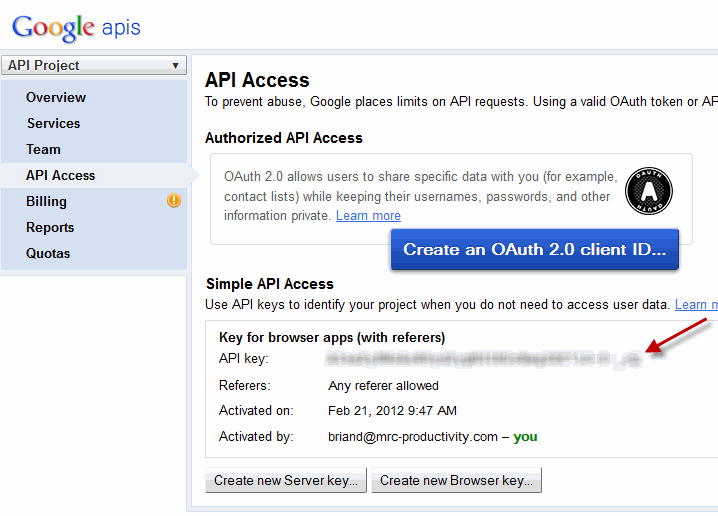Click Create new Browser key button
This screenshot has width=718, height=516.
456,480
